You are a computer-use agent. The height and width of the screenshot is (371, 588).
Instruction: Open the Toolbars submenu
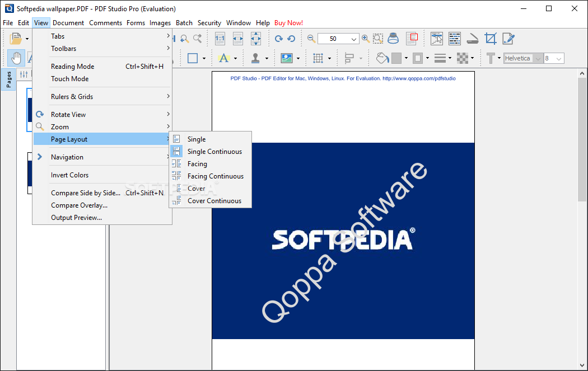[102, 49]
